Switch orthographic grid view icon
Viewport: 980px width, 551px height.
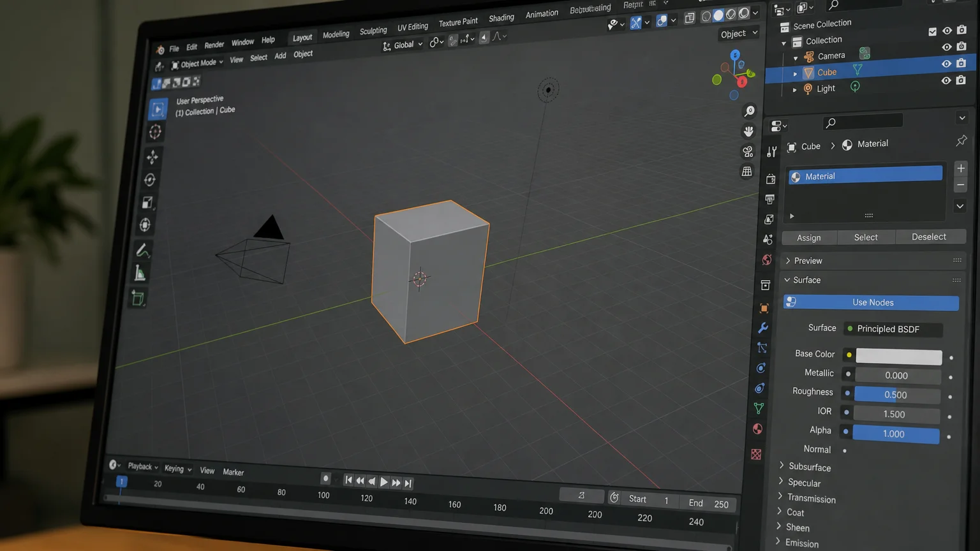tap(746, 172)
